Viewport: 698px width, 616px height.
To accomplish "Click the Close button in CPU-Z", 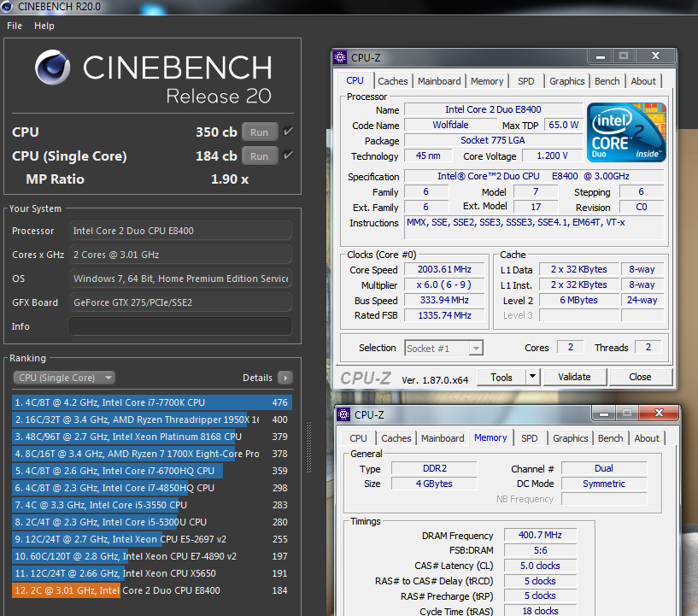I will [640, 377].
